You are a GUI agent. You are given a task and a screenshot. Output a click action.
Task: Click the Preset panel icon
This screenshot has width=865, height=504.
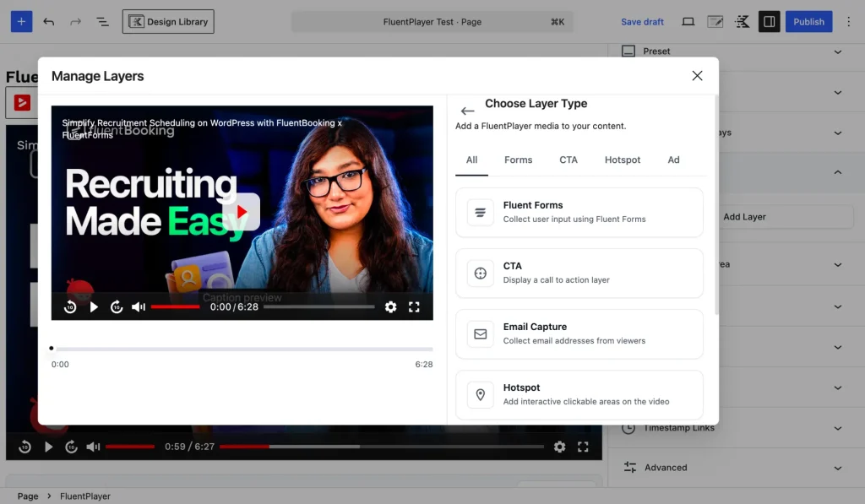tap(628, 51)
